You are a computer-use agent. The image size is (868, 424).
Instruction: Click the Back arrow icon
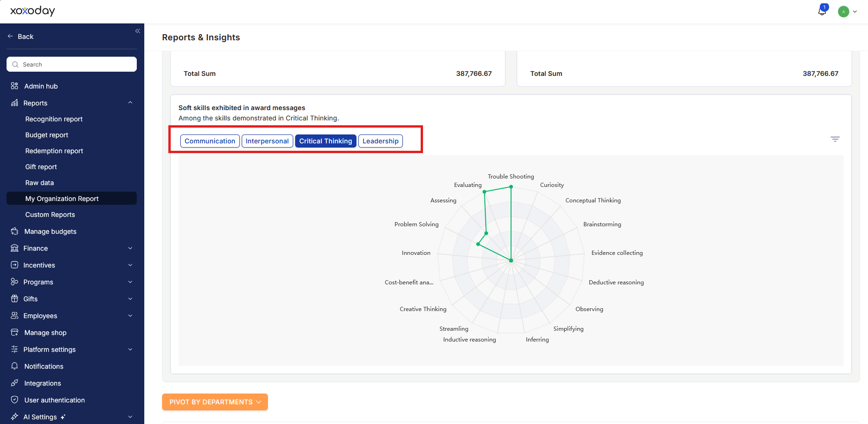tap(10, 36)
